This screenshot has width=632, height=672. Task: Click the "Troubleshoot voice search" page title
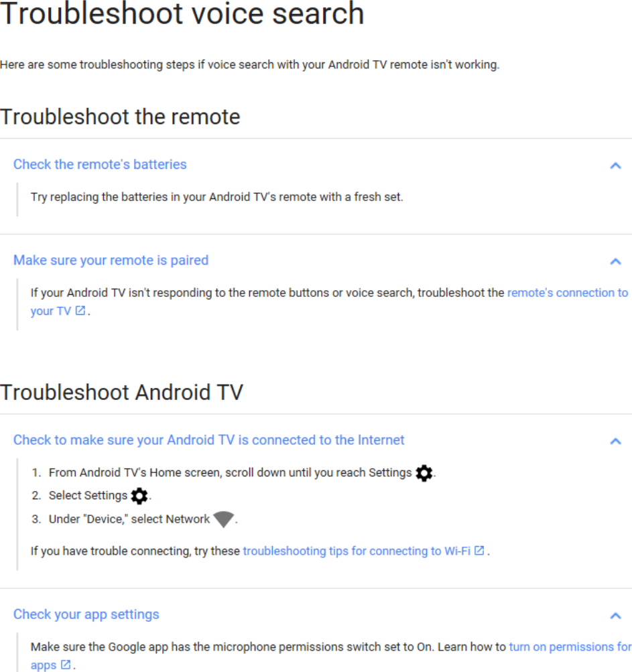pyautogui.click(x=182, y=13)
